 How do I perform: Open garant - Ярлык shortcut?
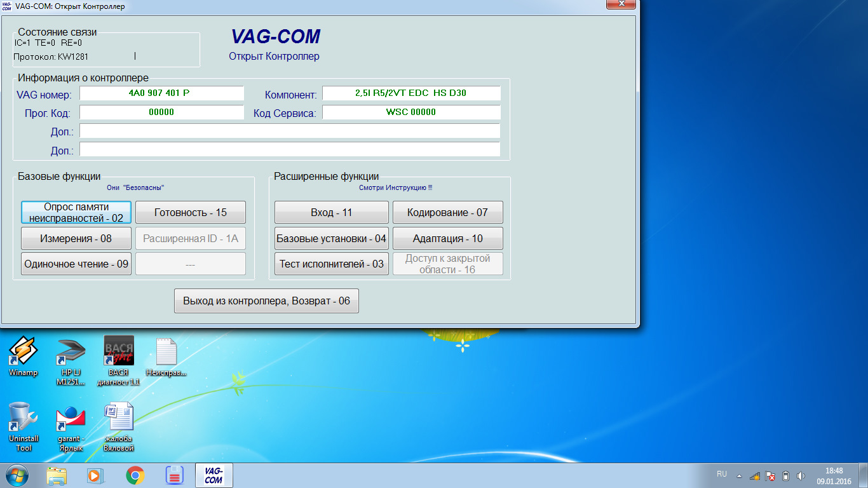(71, 427)
